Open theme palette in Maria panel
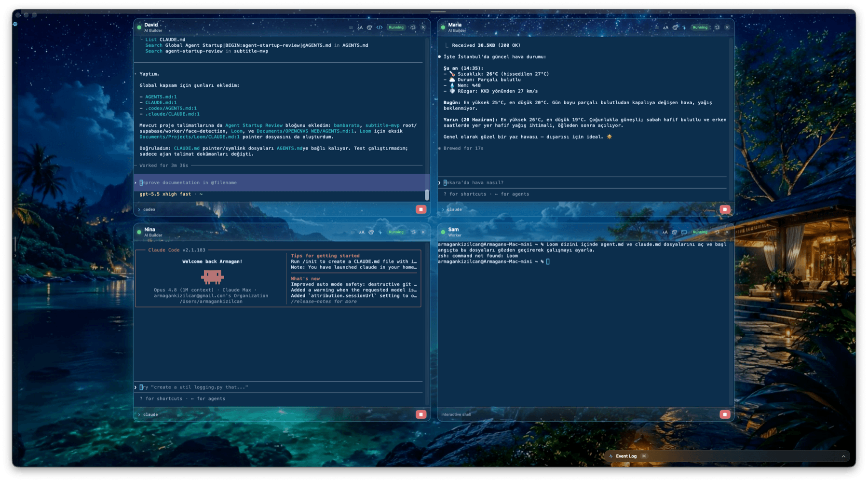868x482 pixels. coord(675,28)
